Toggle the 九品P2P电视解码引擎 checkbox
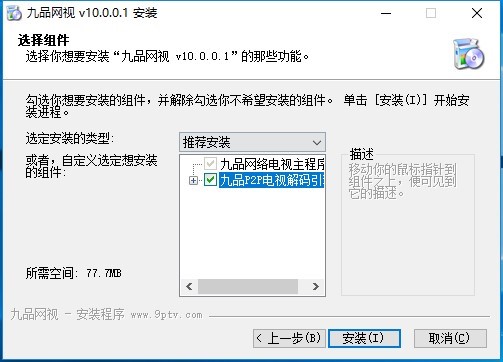Viewport: 503px width, 362px height. (x=210, y=180)
